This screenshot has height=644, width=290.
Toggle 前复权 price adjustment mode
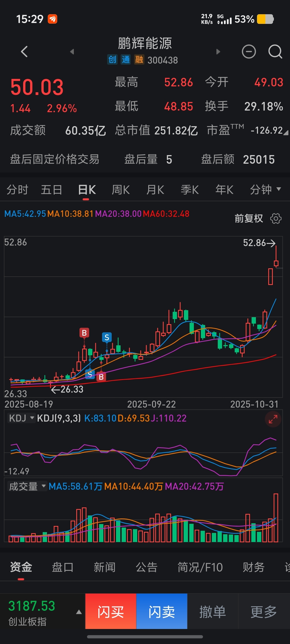coord(249,218)
